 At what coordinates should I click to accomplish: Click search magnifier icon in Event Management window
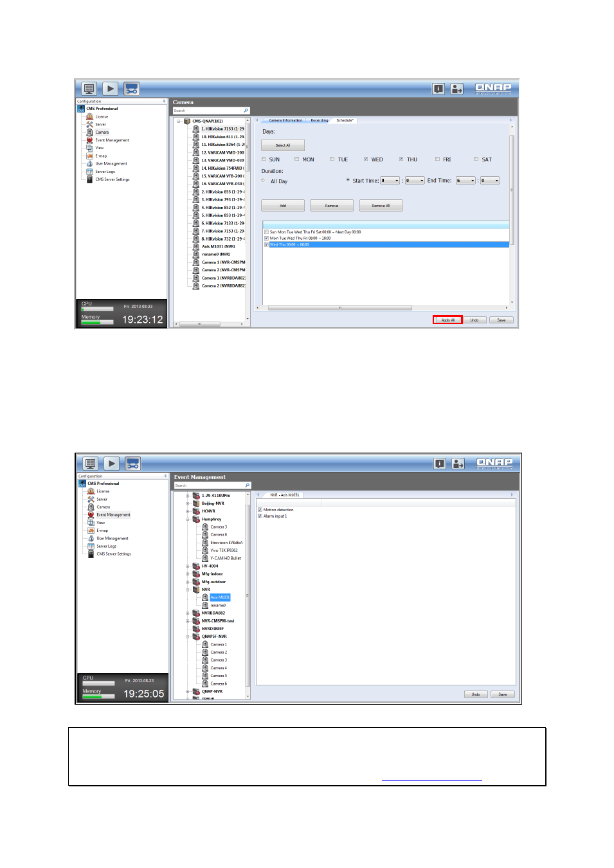[247, 485]
